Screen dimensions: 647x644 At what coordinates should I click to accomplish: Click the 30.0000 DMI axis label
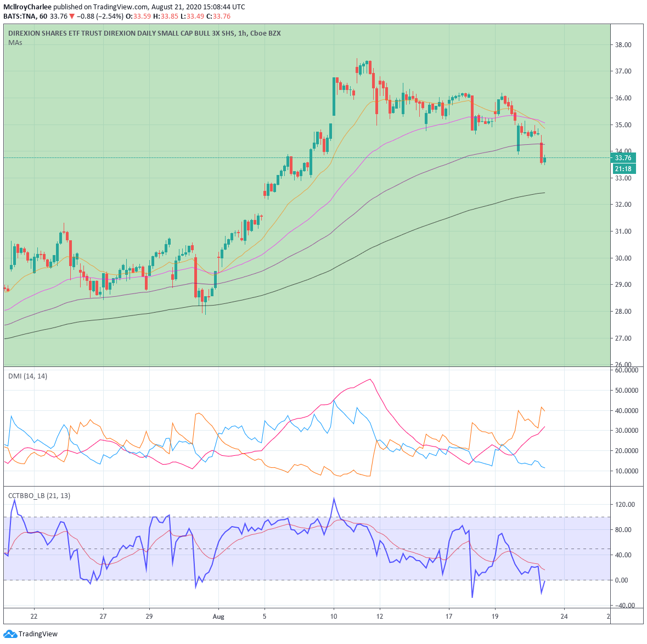[x=626, y=430]
